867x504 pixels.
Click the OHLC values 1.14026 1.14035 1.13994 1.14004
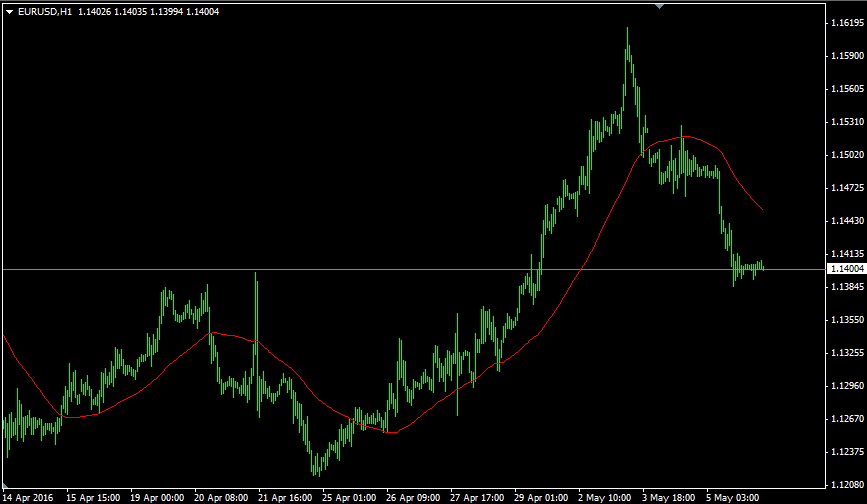[x=148, y=12]
